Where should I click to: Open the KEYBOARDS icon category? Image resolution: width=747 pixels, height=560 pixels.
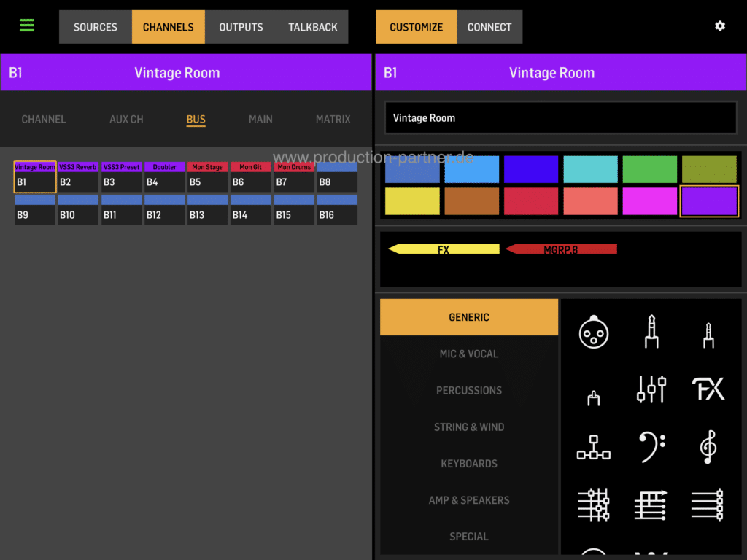tap(468, 463)
